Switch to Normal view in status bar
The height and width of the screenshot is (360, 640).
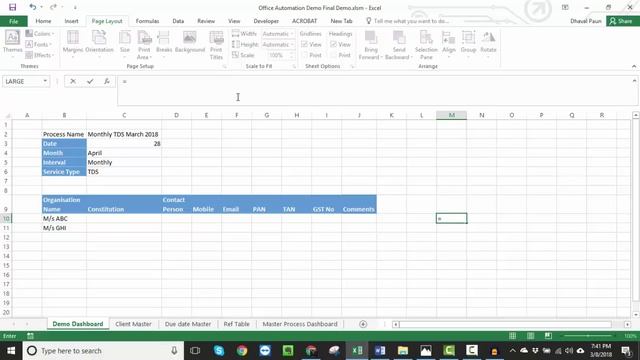512,336
